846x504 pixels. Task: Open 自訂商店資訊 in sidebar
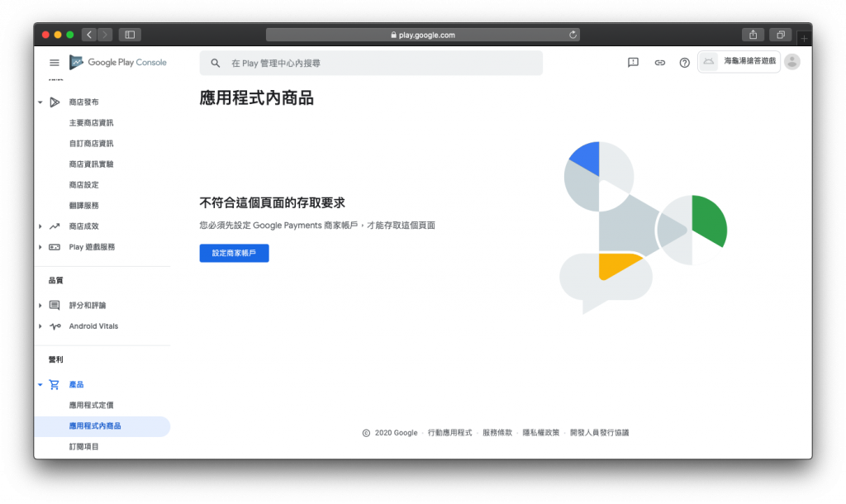[x=91, y=144]
